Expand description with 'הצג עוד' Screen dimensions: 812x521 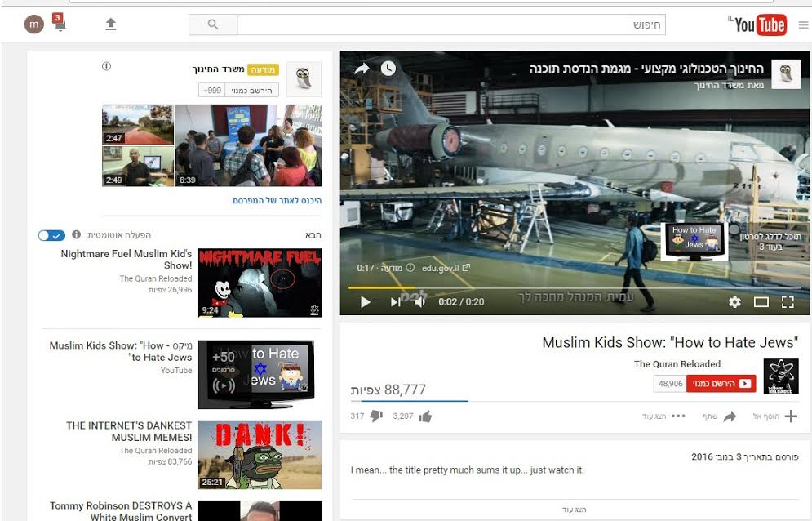click(575, 510)
